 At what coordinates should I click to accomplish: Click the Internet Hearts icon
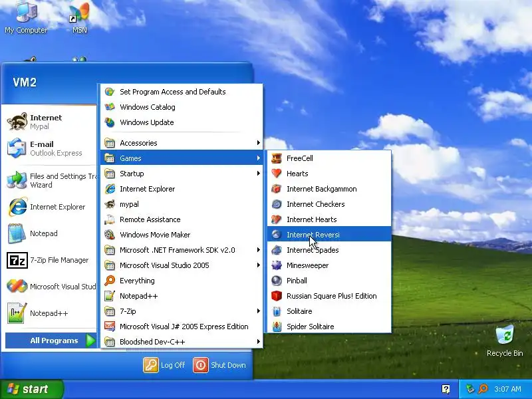pos(277,219)
